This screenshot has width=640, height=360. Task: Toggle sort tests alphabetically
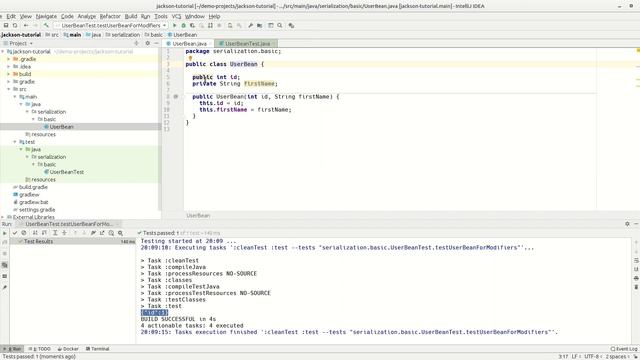pos(35,233)
